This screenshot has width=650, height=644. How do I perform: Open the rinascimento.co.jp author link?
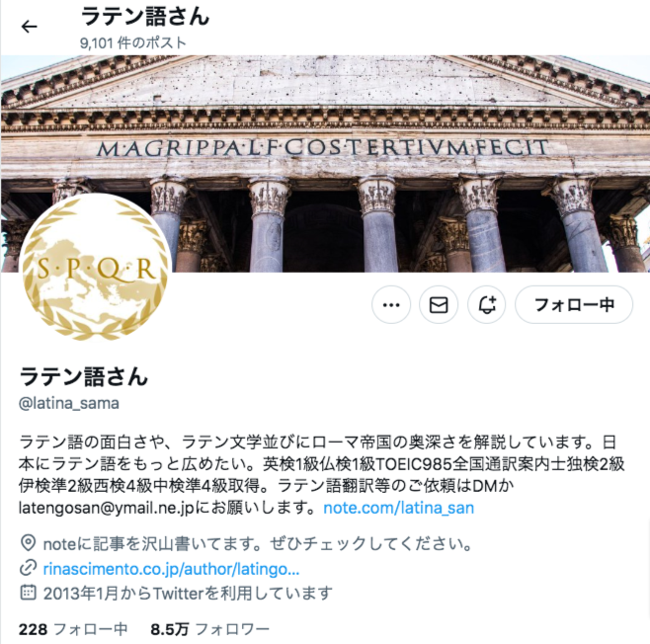[171, 569]
